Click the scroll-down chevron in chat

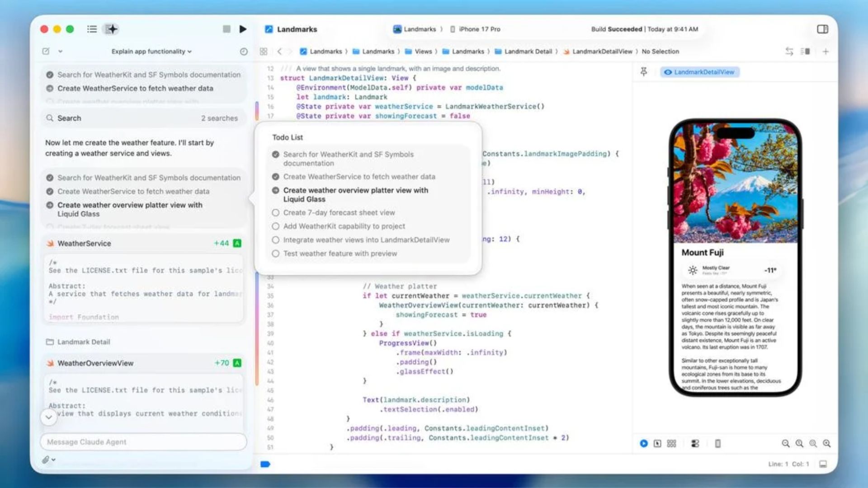tap(49, 417)
